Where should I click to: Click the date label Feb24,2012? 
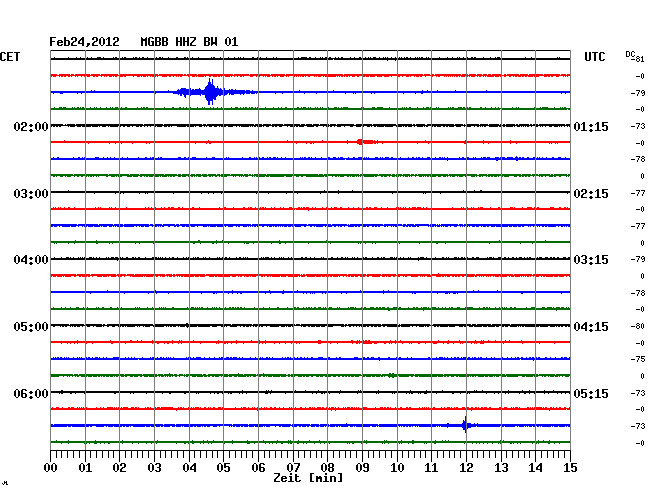[x=84, y=42]
